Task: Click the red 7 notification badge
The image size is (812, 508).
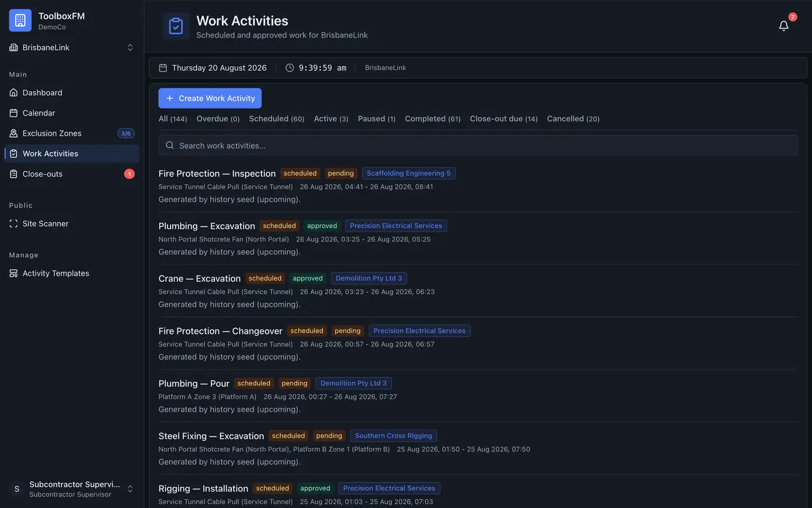Action: (792, 17)
